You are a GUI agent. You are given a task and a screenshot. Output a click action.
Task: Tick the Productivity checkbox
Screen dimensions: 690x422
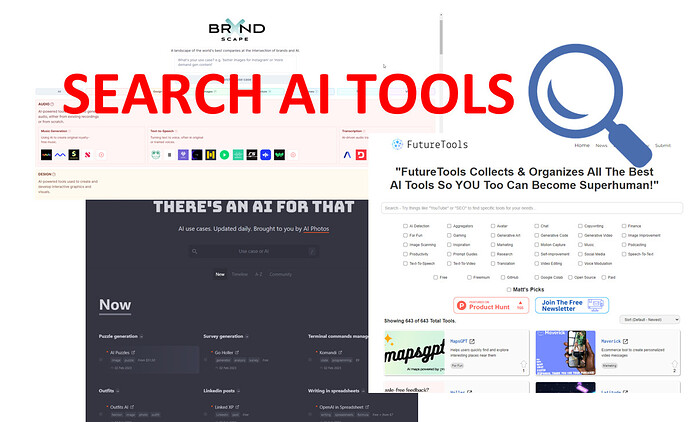[405, 254]
